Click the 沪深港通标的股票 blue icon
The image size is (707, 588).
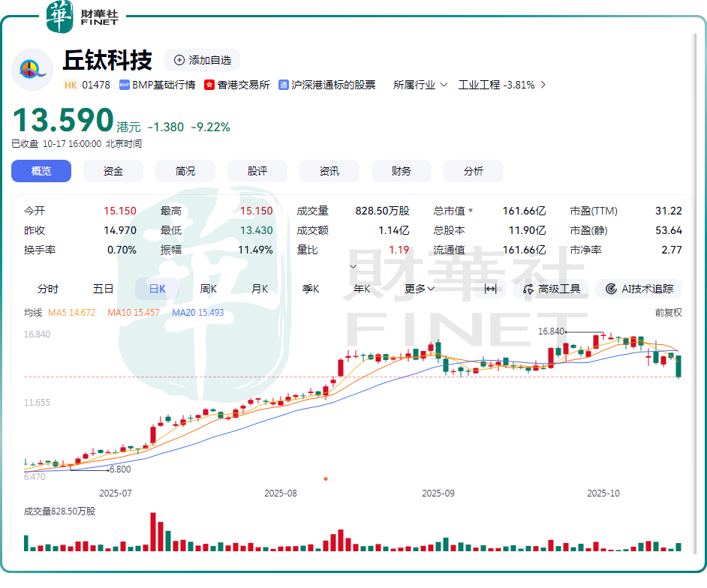(x=284, y=85)
